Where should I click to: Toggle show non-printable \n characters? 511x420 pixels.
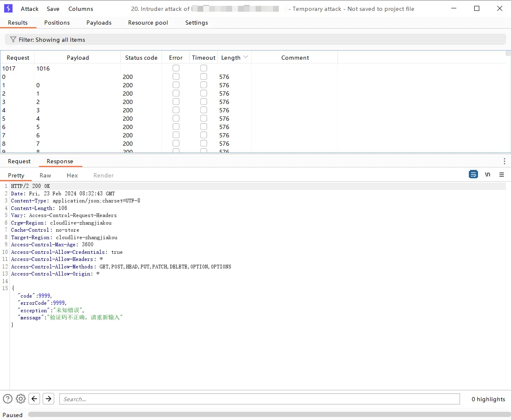pos(488,175)
